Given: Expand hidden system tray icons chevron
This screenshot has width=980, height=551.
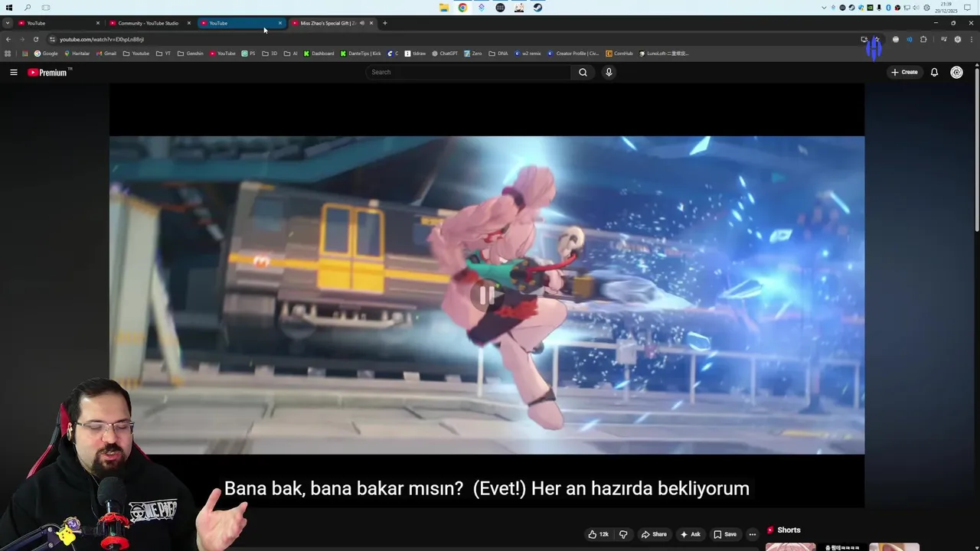Looking at the screenshot, I should [x=824, y=8].
